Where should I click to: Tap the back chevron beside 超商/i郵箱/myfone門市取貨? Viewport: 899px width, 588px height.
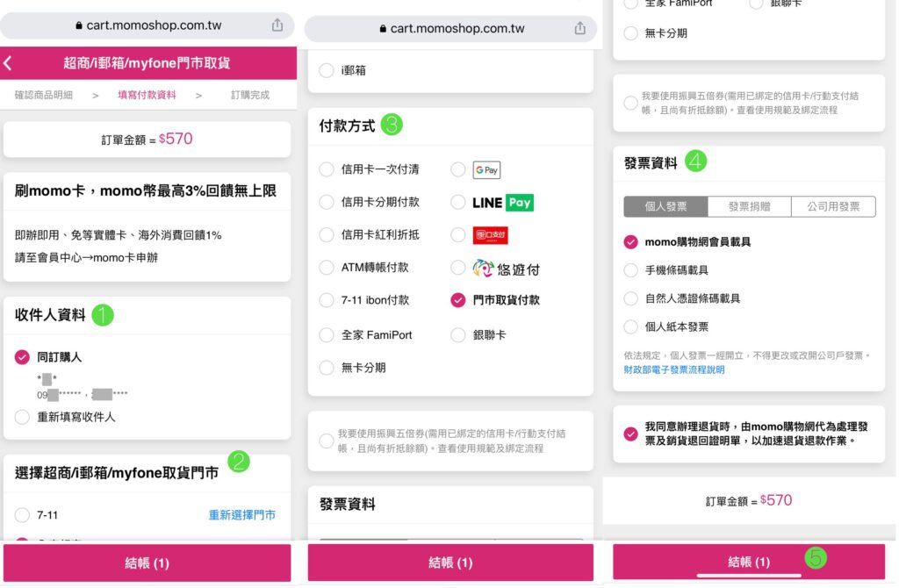coord(8,62)
